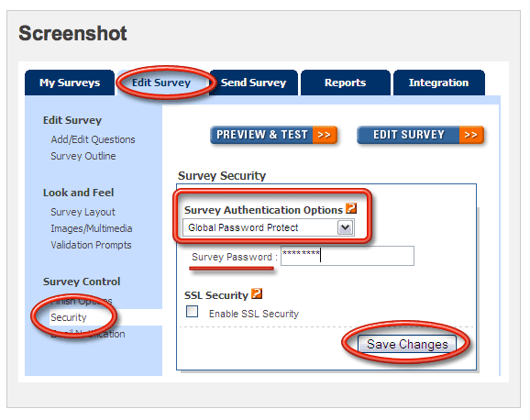Open Add/Edit Questions link
Screen dimensions: 530x420
[93, 139]
